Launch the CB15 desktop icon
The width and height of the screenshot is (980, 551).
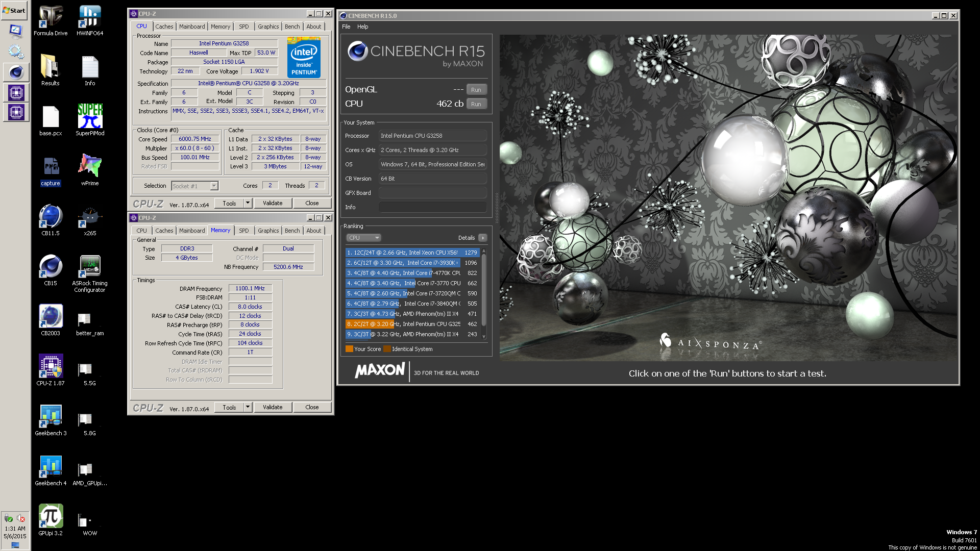click(x=51, y=270)
